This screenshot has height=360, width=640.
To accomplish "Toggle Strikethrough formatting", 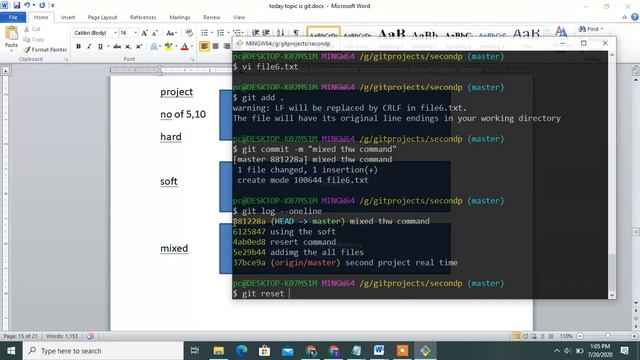I will coord(117,47).
